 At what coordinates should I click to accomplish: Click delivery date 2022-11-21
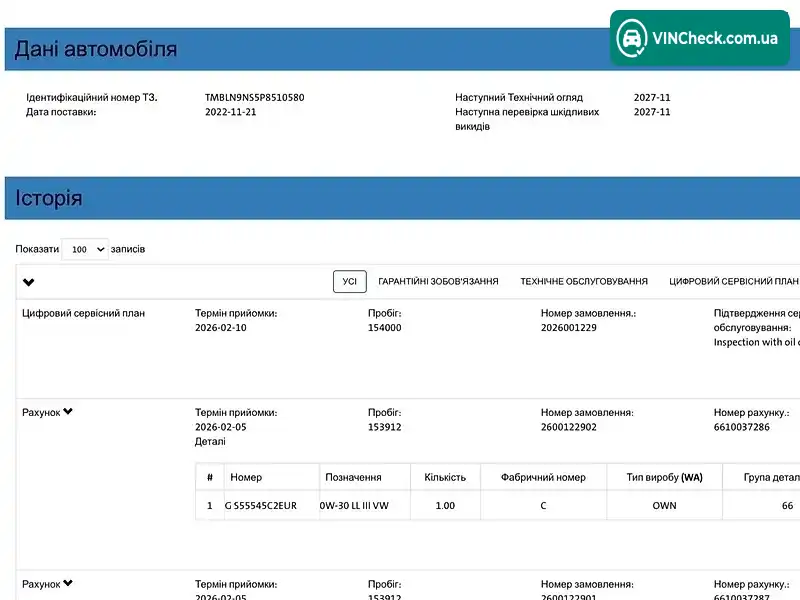click(231, 112)
